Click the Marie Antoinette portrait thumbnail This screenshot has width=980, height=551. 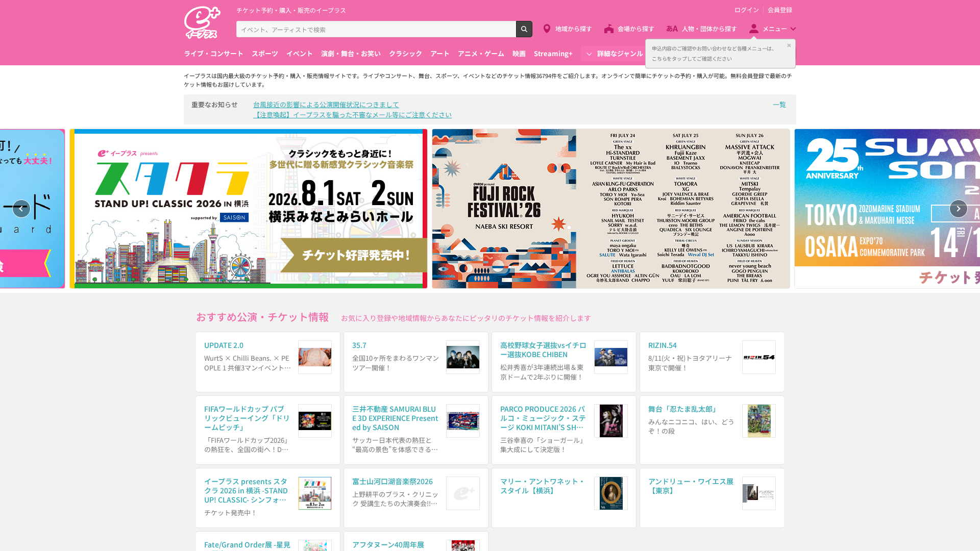611,493
